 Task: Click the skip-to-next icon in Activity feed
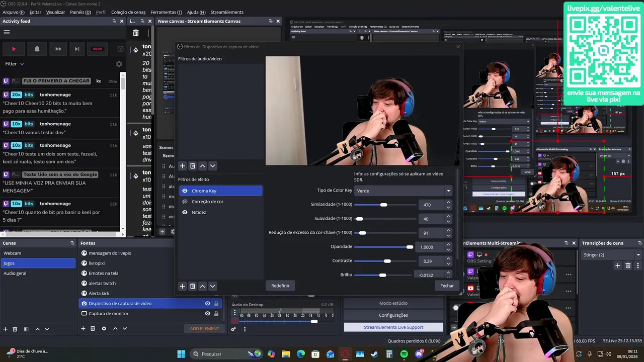click(77, 49)
